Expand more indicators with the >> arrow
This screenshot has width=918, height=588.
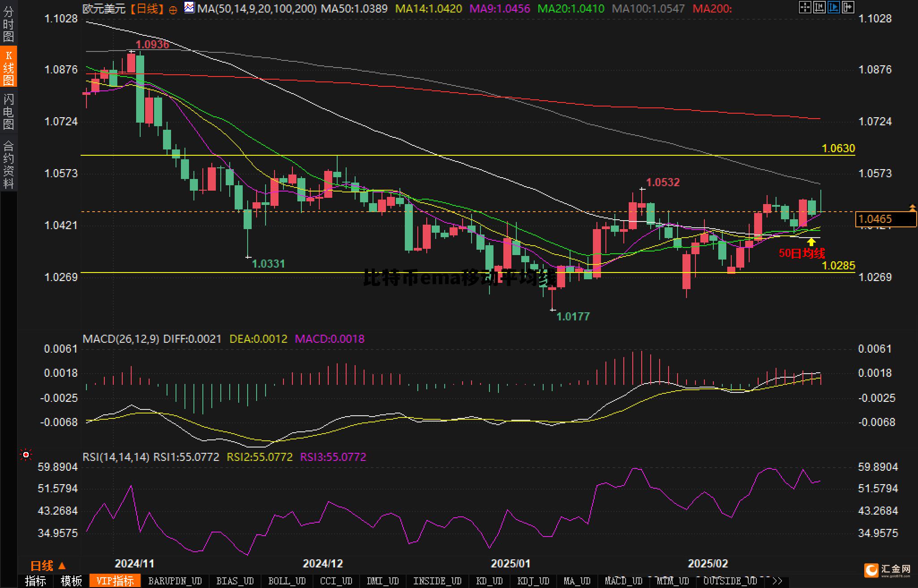[x=777, y=581]
